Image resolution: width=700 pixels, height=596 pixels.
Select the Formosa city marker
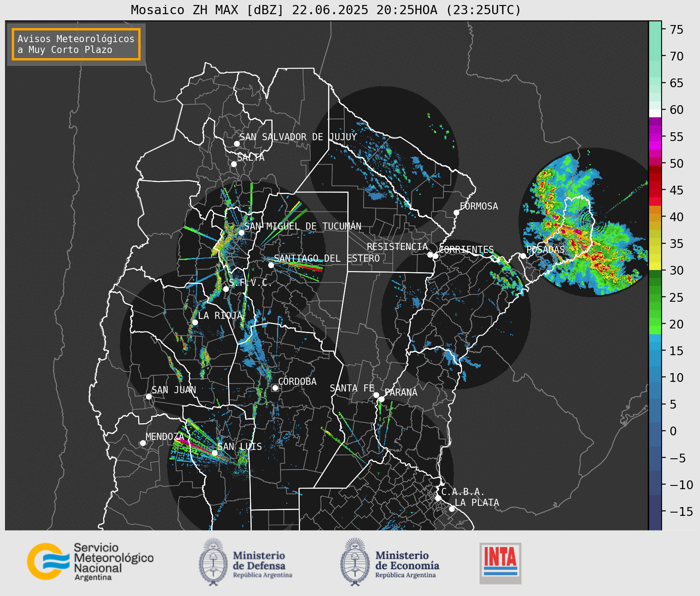click(456, 212)
